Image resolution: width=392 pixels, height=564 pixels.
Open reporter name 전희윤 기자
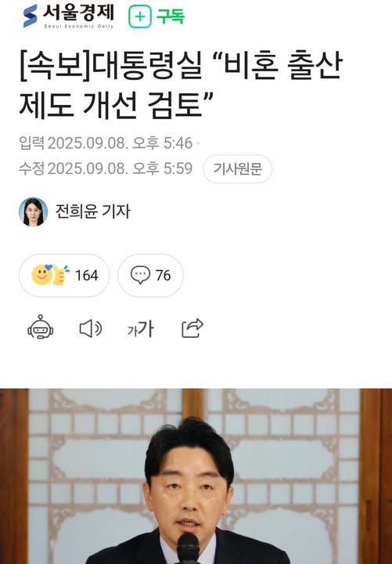[x=92, y=211]
